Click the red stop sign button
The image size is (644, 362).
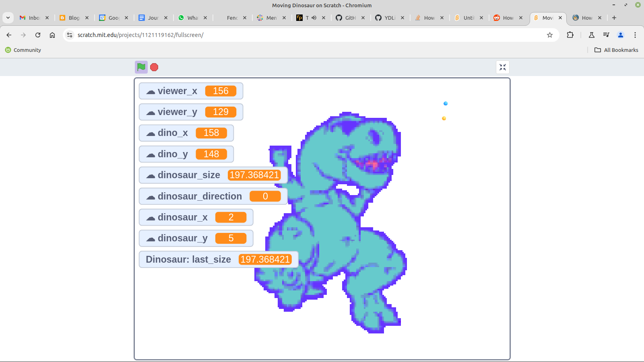click(x=154, y=67)
